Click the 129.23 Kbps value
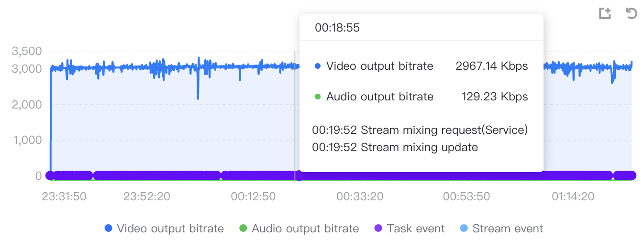644x240 pixels. coord(495,97)
